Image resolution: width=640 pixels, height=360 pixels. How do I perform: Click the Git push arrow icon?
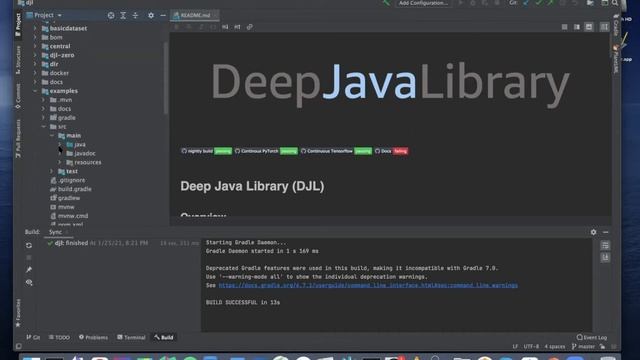(551, 3)
